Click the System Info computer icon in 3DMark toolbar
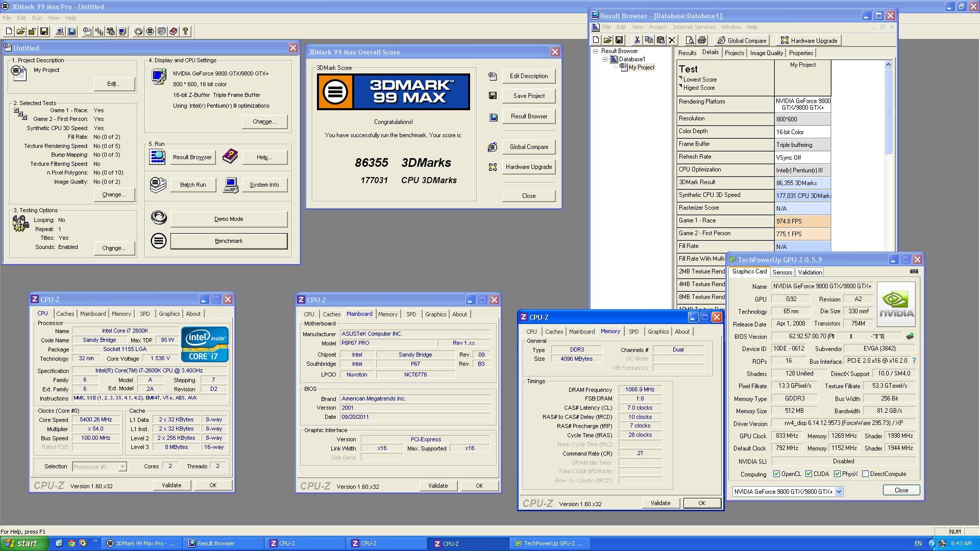This screenshot has height=551, width=980. (59, 32)
